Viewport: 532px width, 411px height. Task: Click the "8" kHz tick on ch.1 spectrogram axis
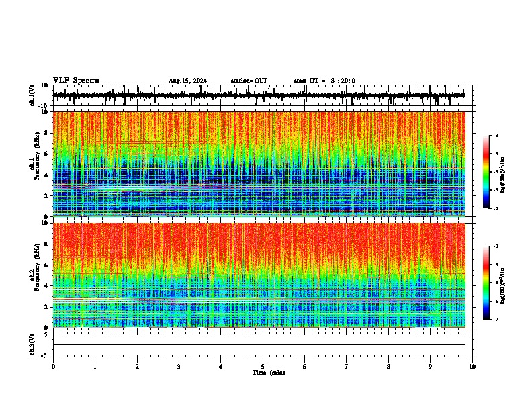click(x=47, y=133)
